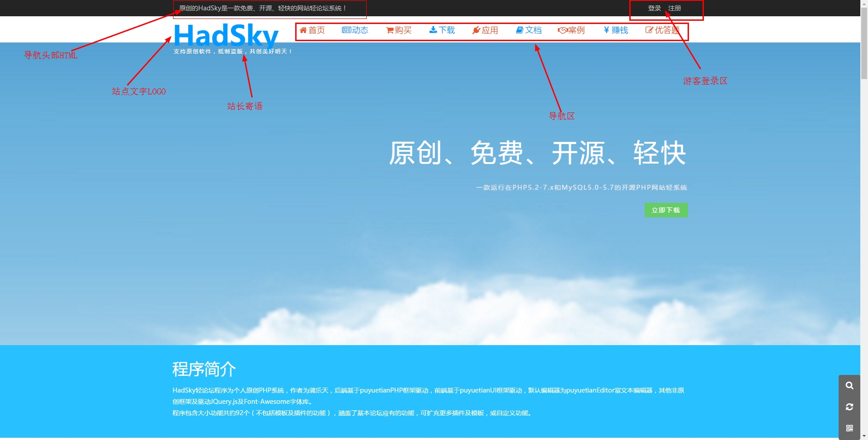This screenshot has height=440, width=868.
Task: Click the green 立即下载 button
Action: pos(666,210)
